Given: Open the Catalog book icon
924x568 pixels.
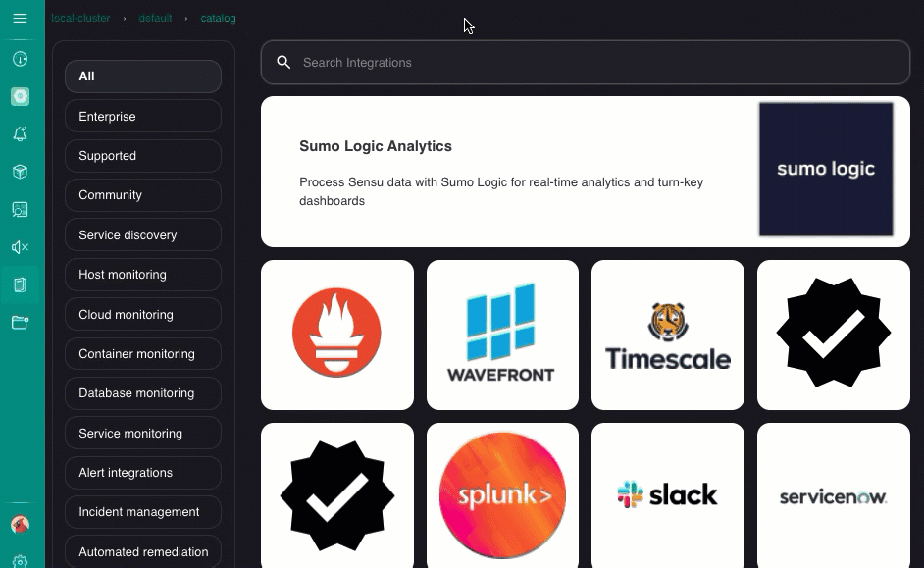Looking at the screenshot, I should point(20,285).
